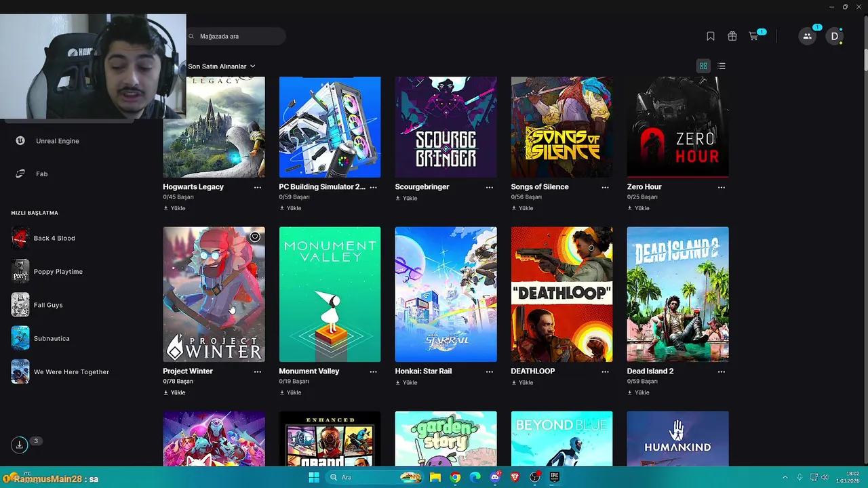Viewport: 868px width, 488px height.
Task: Install Scourgebringer via Yükle
Action: 406,198
